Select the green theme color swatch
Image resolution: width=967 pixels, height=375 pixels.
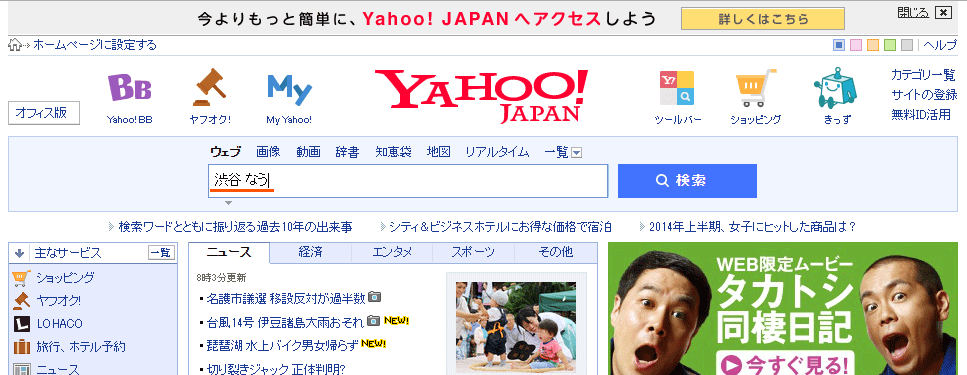pyautogui.click(x=889, y=45)
